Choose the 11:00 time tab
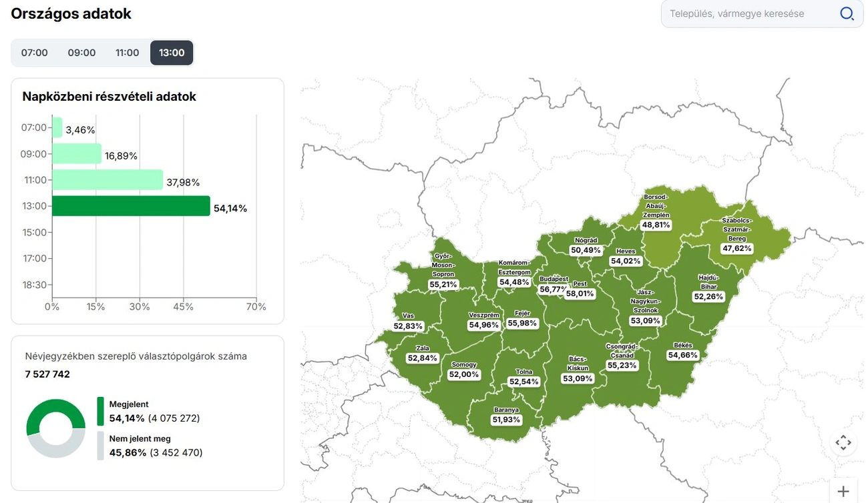Screen dimensions: 868x503 (127, 53)
